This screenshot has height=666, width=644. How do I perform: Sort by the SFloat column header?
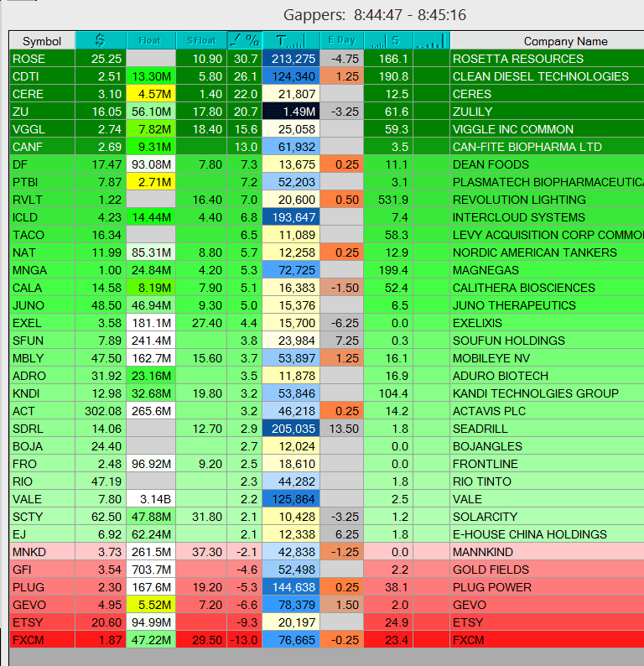tap(201, 41)
